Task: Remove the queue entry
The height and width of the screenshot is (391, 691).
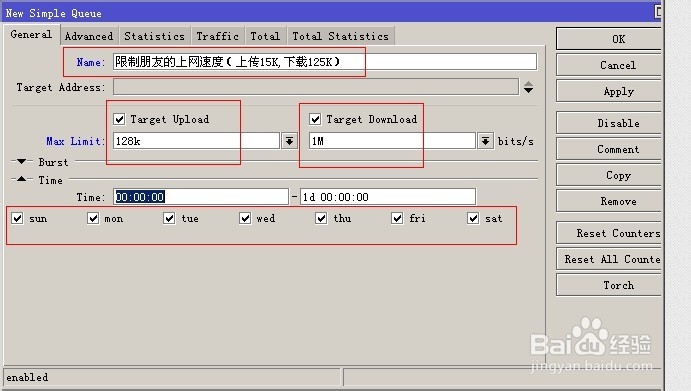Action: [609, 201]
